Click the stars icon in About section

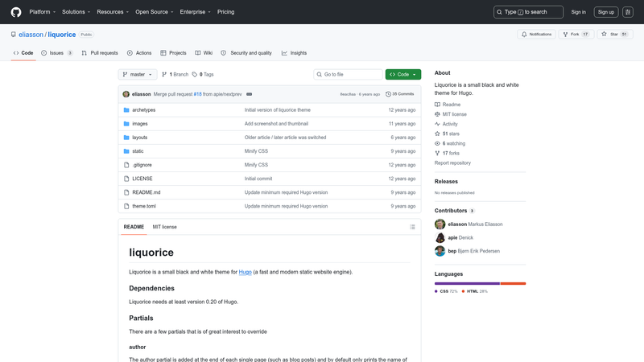point(437,134)
